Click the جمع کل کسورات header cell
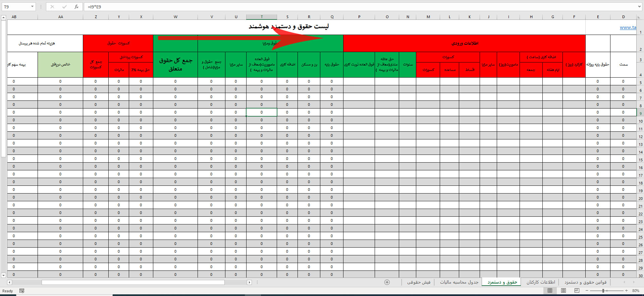Screen dimensions: 644x296 click(x=96, y=65)
